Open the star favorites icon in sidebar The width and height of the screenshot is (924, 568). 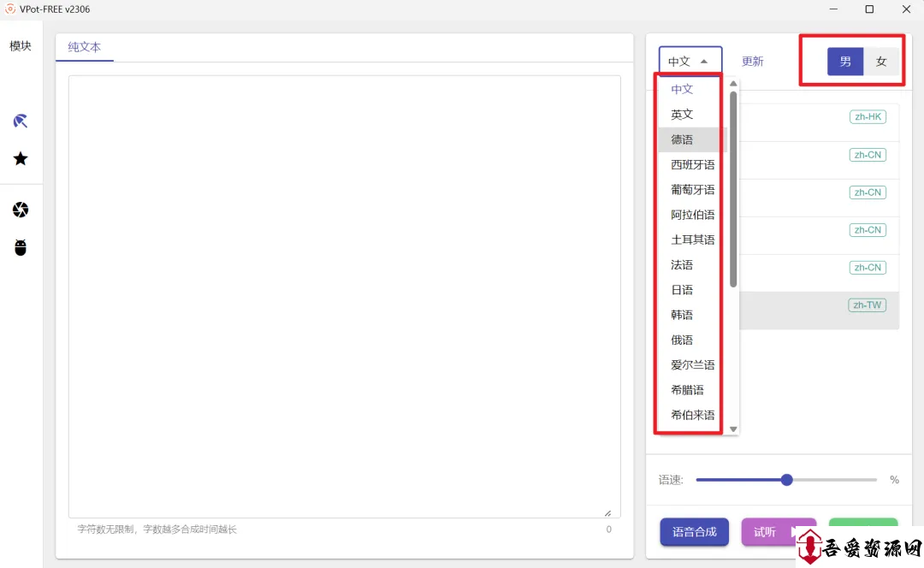click(x=21, y=158)
